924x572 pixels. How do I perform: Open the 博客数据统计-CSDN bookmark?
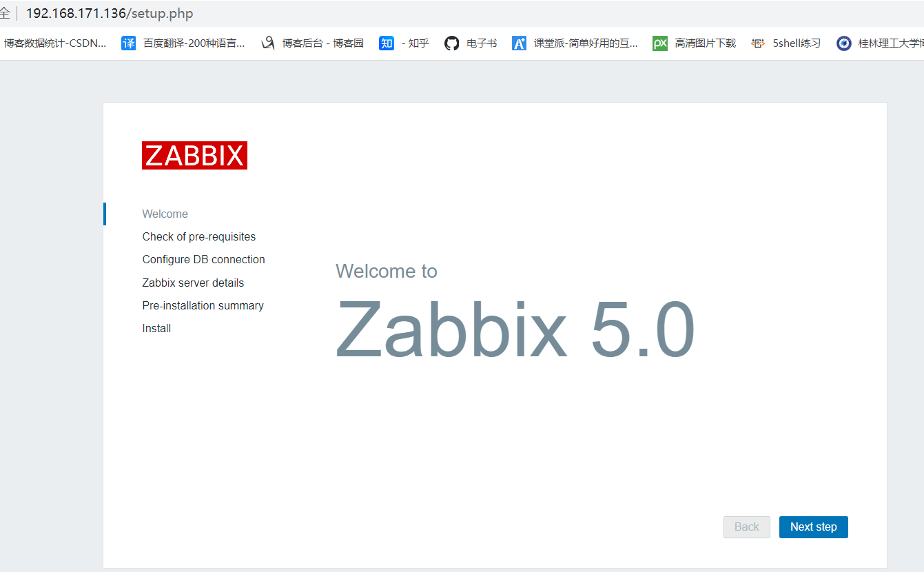click(x=55, y=43)
